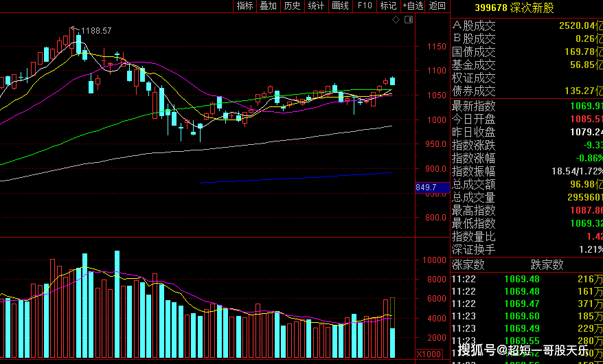Select the tick priced 1069.49
Screen dimensions: 603x364
tap(527, 328)
